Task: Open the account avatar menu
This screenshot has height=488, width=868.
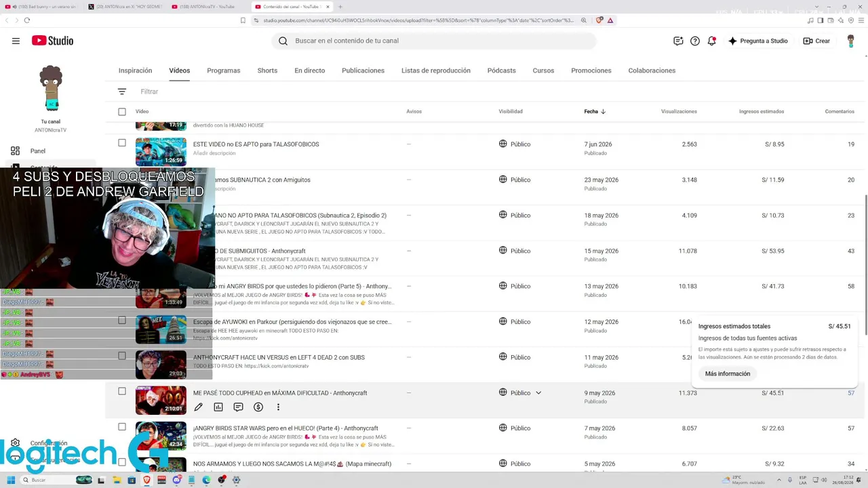Action: (850, 41)
